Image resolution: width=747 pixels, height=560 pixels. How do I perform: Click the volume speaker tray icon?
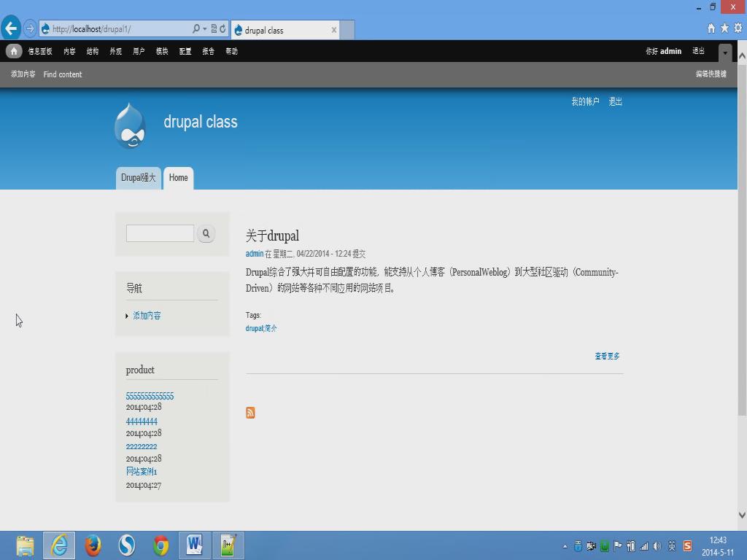point(657,546)
